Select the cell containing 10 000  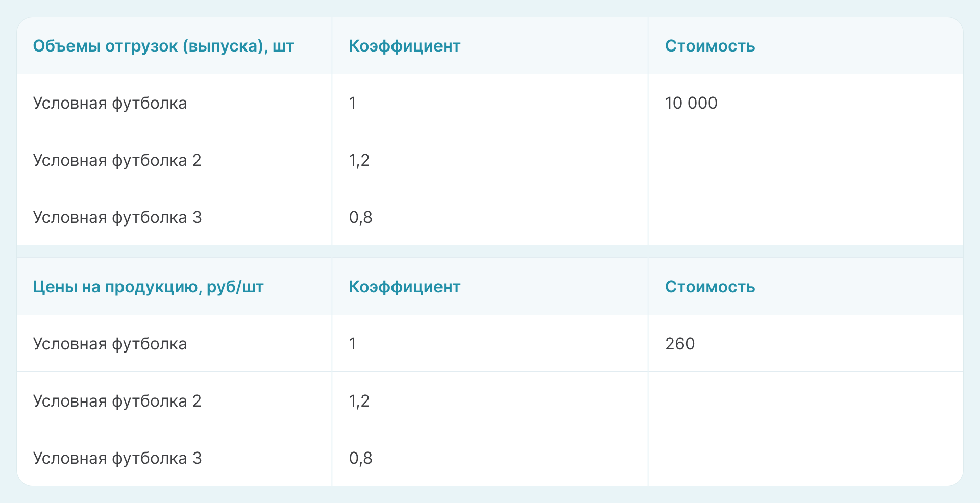[691, 104]
